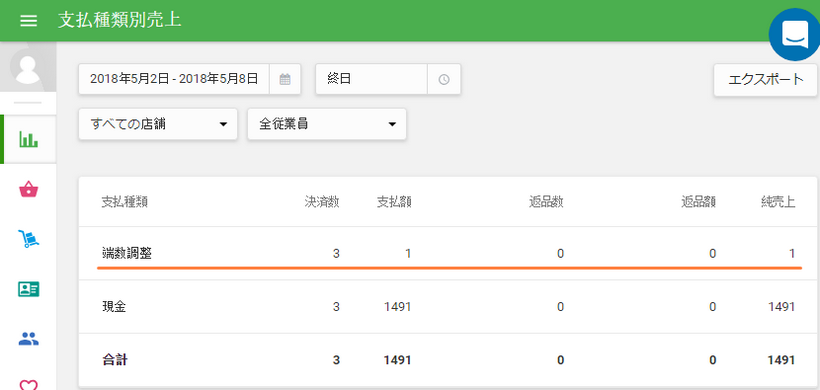Viewport: 820px width, 390px height.
Task: Click the 返品額 column header
Action: tap(699, 202)
